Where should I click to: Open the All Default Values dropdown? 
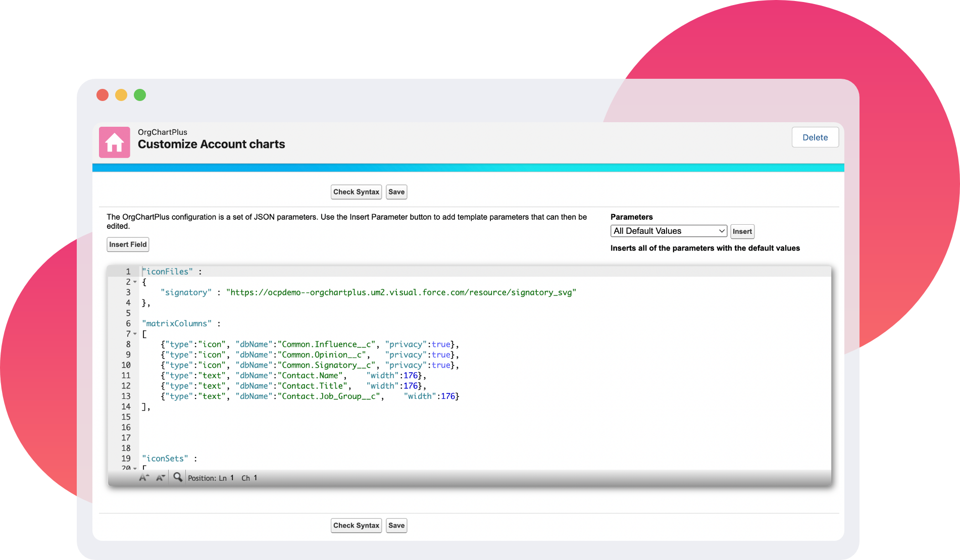pyautogui.click(x=668, y=231)
